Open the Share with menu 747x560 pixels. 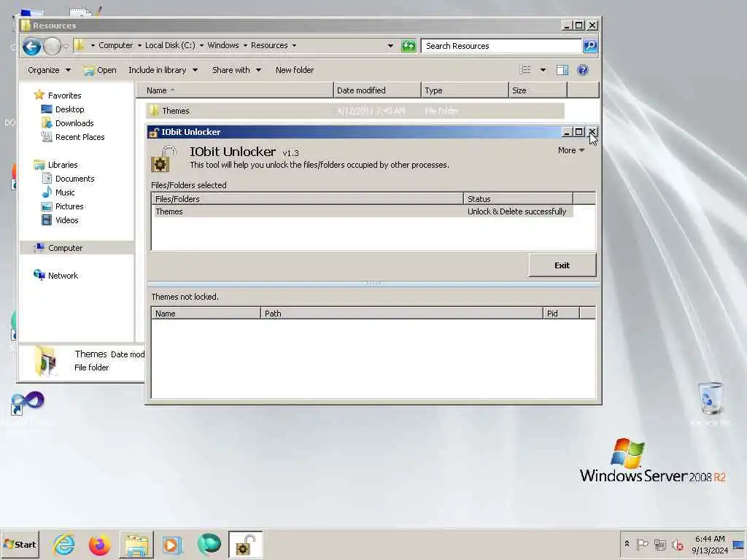coord(237,70)
